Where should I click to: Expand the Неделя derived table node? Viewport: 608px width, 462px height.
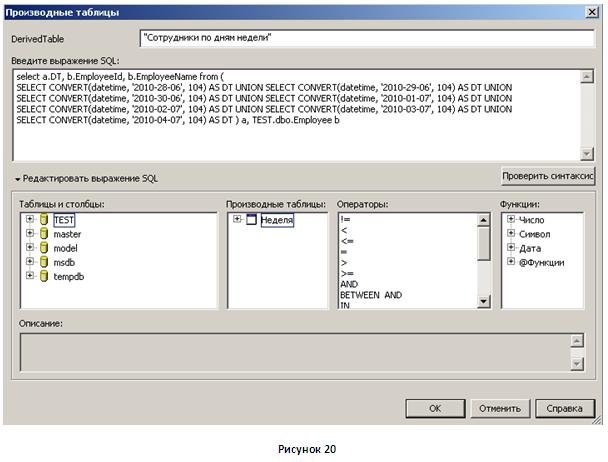tap(237, 219)
